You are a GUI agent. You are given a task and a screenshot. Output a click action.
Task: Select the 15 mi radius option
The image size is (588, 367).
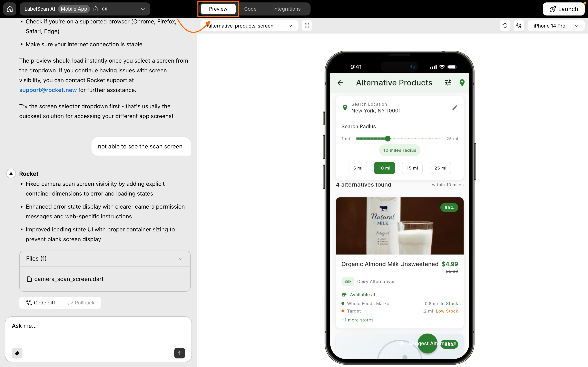pos(412,168)
